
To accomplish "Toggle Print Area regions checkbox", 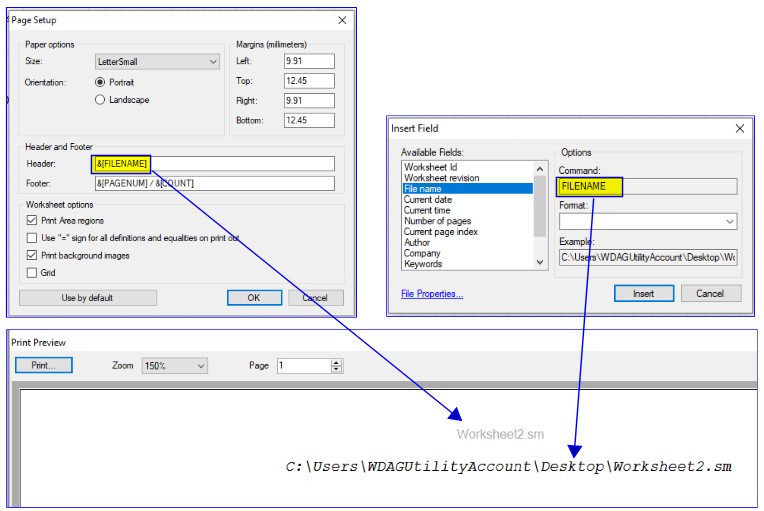I will (x=33, y=220).
